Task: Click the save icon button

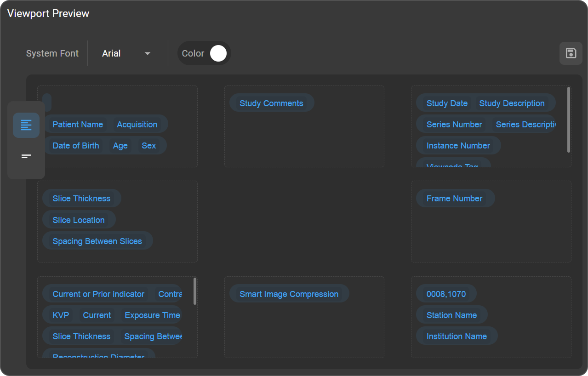Action: tap(571, 53)
